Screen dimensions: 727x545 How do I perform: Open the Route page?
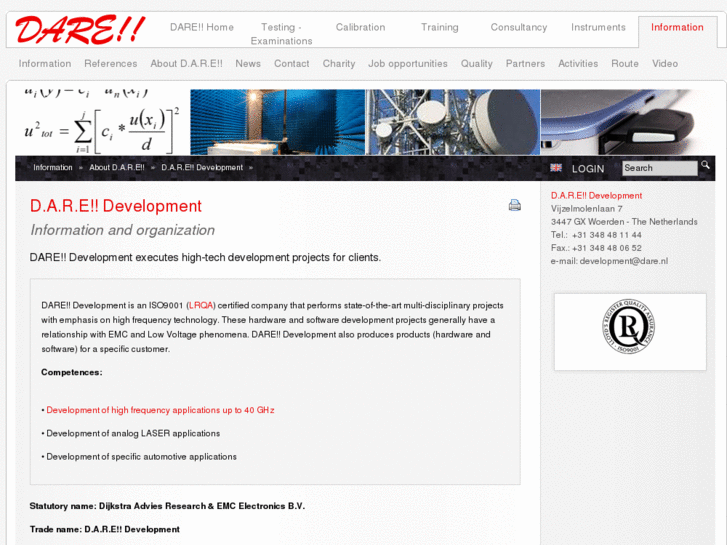[x=625, y=64]
